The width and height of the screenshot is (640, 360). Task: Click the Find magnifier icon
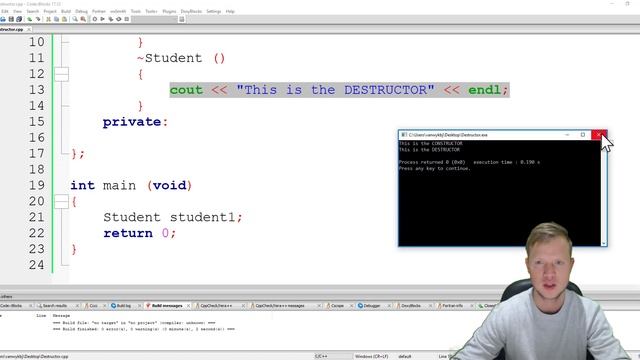pyautogui.click(x=75, y=19)
